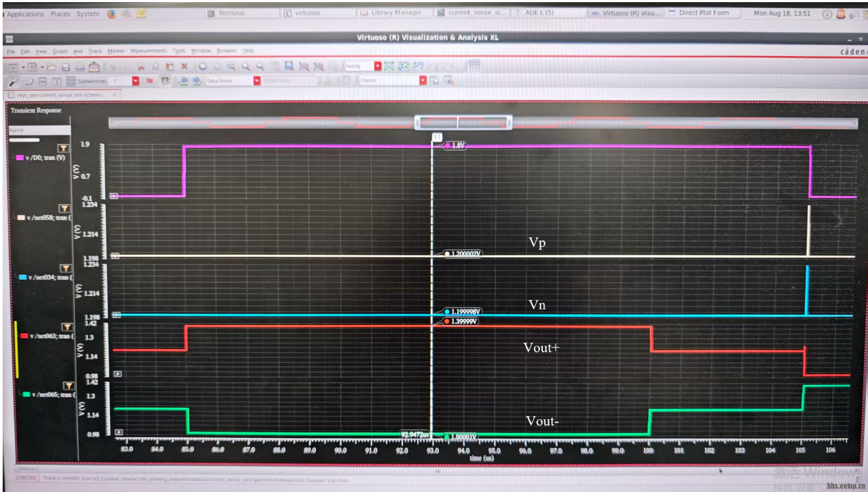Click the magenta color swatch for v /D0

pos(20,158)
